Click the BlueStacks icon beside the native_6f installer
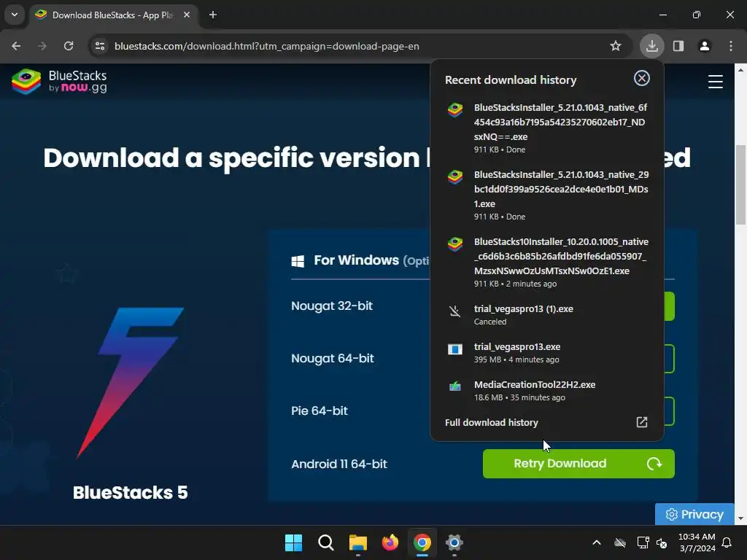The height and width of the screenshot is (560, 747). (455, 109)
